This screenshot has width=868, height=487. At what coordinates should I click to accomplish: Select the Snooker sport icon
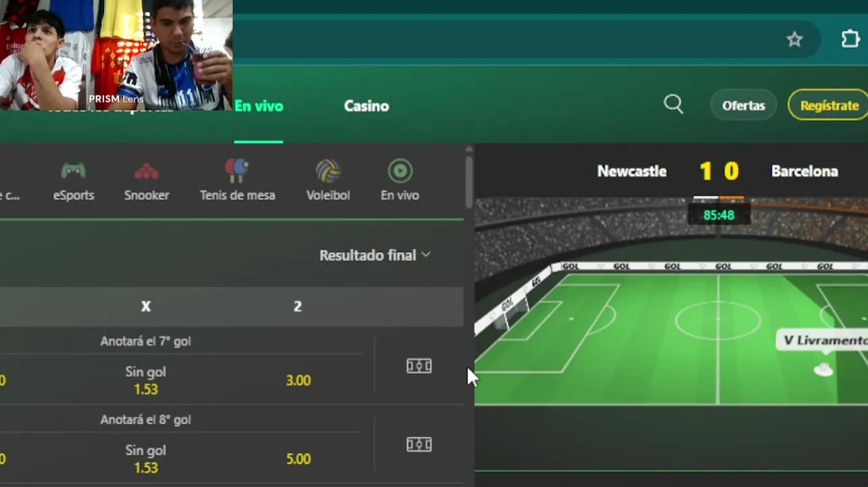[x=147, y=171]
